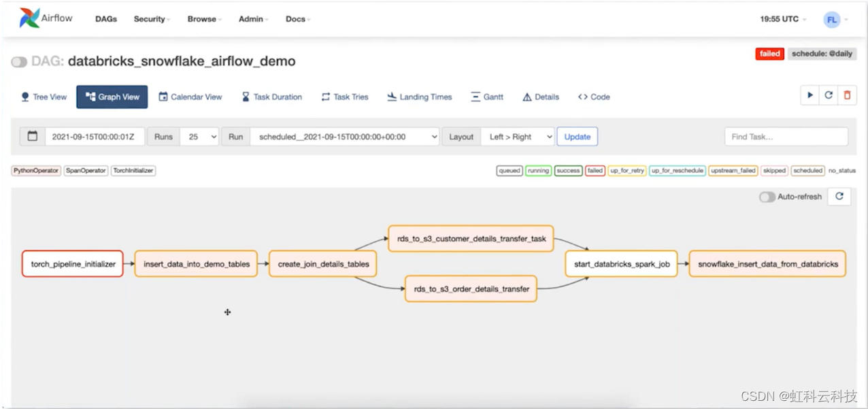Pause or unpause the DAG toggle
The height and width of the screenshot is (409, 868).
(19, 62)
